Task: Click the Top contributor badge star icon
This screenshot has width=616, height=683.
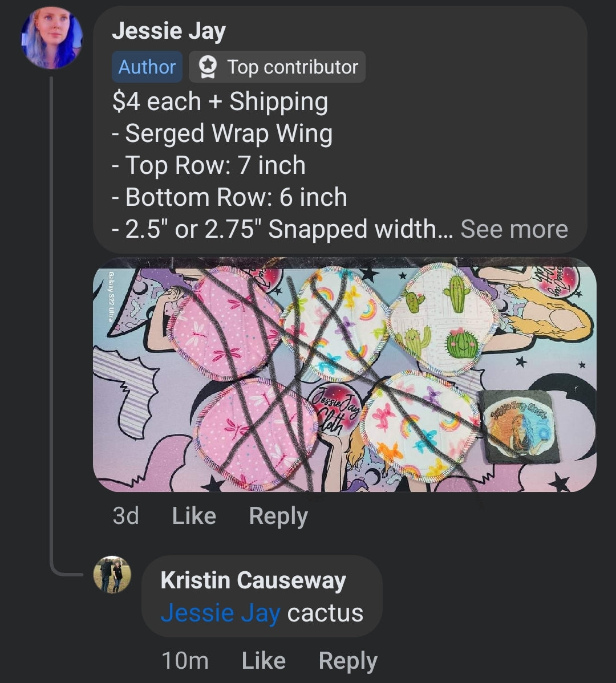Action: point(208,67)
